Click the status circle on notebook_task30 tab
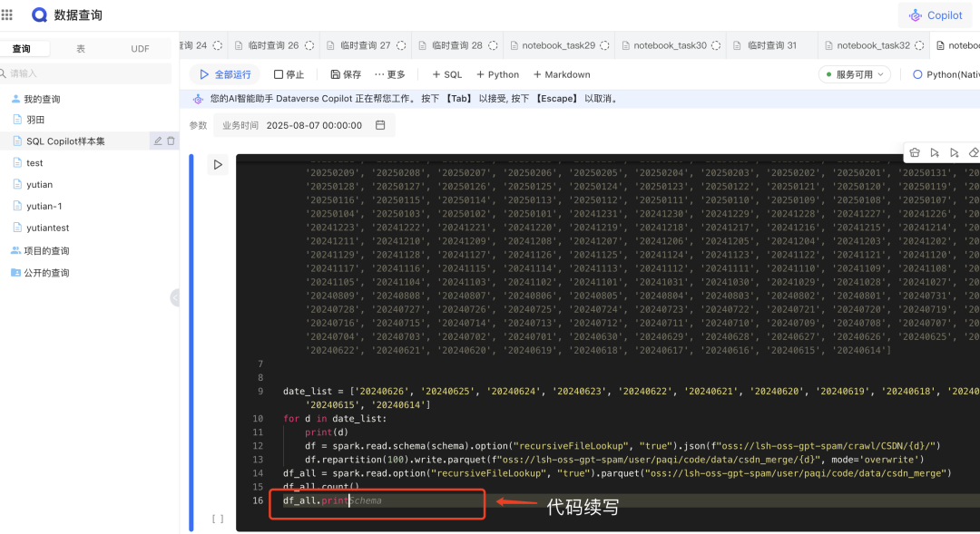This screenshot has height=534, width=980. [x=716, y=45]
